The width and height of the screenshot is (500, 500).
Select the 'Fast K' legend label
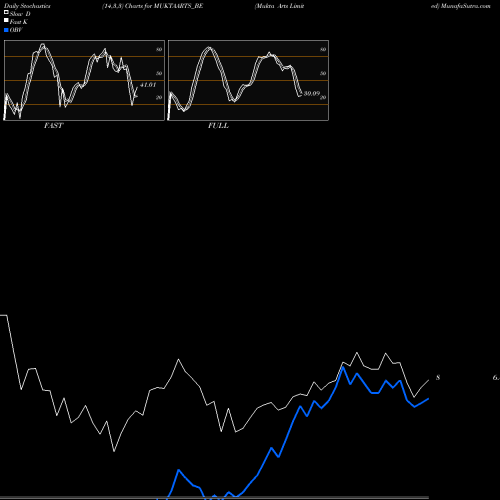pos(19,22)
